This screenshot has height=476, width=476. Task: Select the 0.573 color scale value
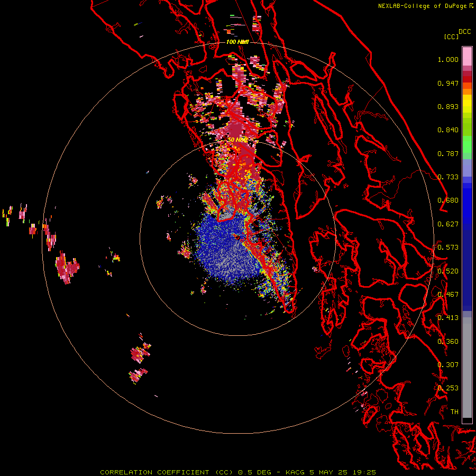(448, 248)
